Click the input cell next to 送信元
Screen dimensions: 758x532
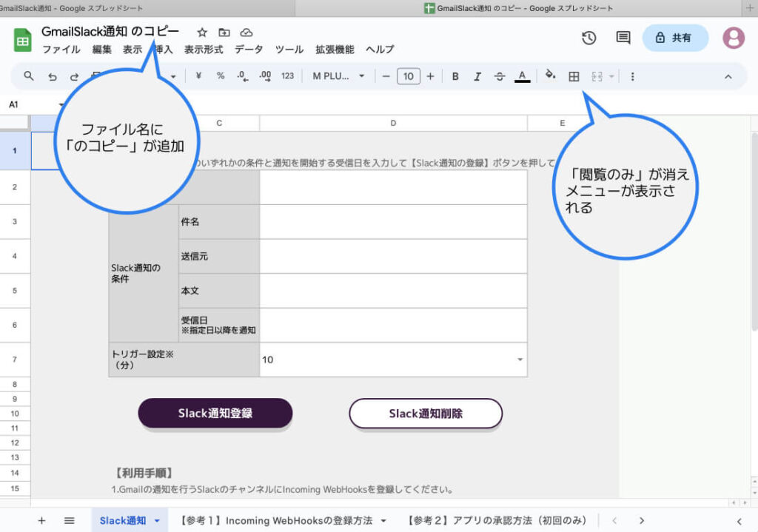(x=393, y=256)
